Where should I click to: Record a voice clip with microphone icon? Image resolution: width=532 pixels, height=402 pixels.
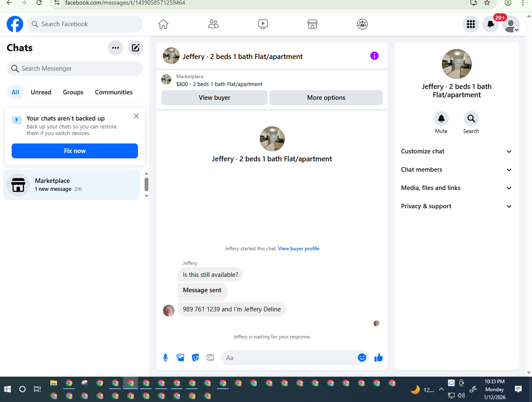pos(165,358)
